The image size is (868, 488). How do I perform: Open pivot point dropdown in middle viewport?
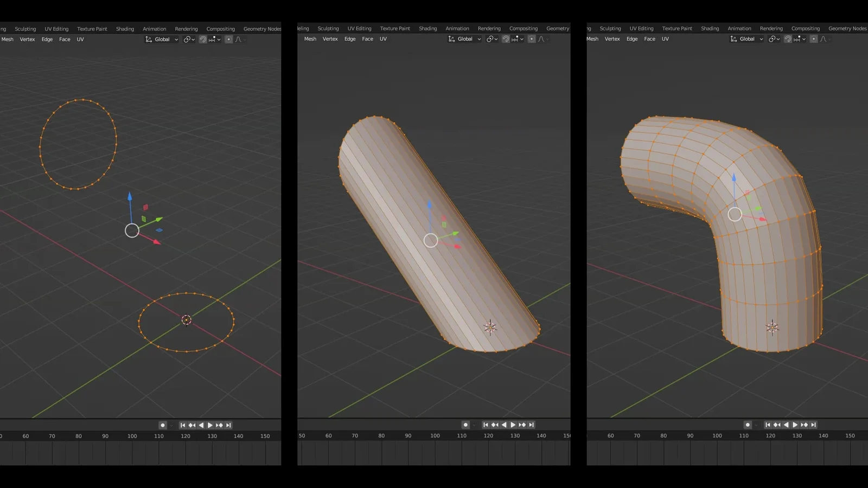click(492, 39)
